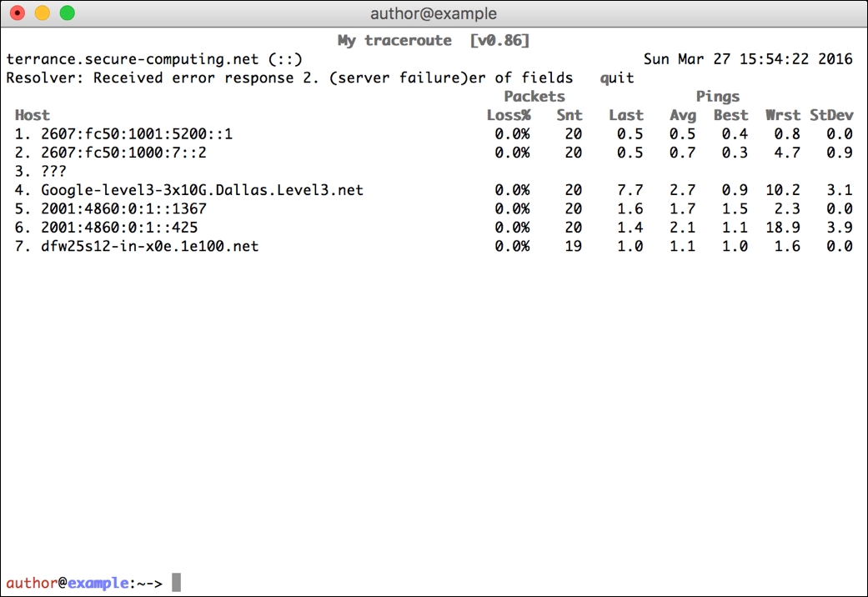This screenshot has height=597, width=868.
Task: Click the Last column header
Action: point(626,115)
